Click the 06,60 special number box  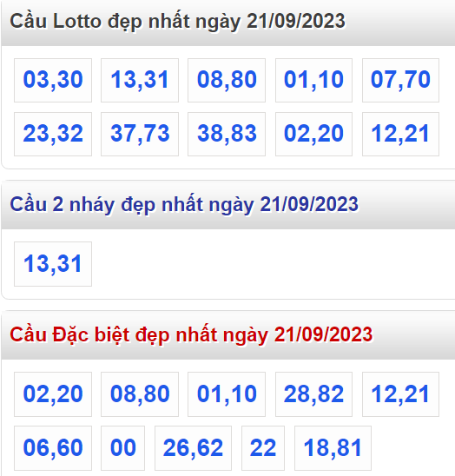pos(53,447)
